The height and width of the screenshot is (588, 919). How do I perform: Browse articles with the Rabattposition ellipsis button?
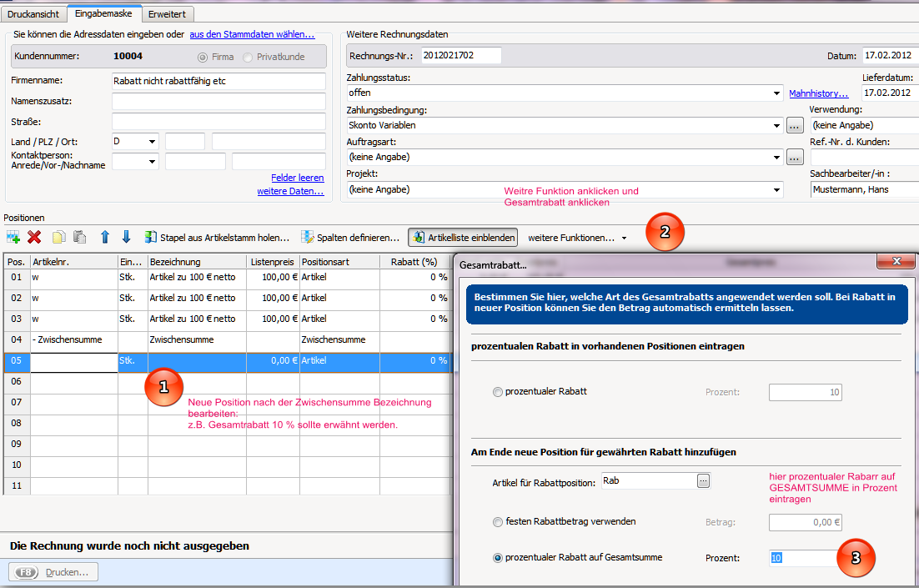pos(703,480)
